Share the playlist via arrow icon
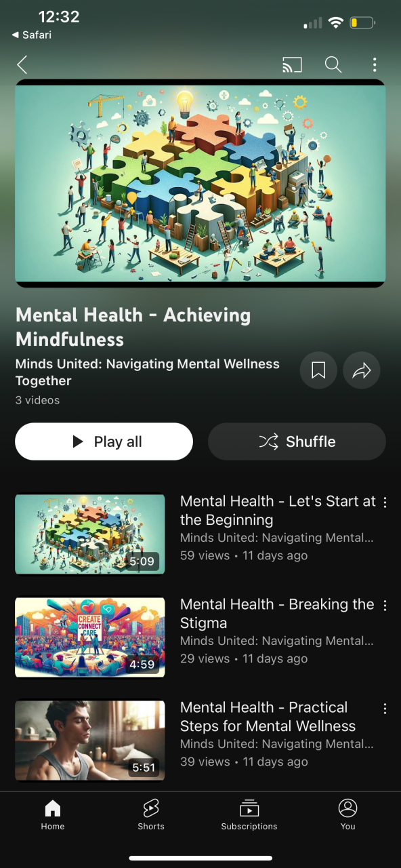The width and height of the screenshot is (401, 868). pyautogui.click(x=362, y=370)
